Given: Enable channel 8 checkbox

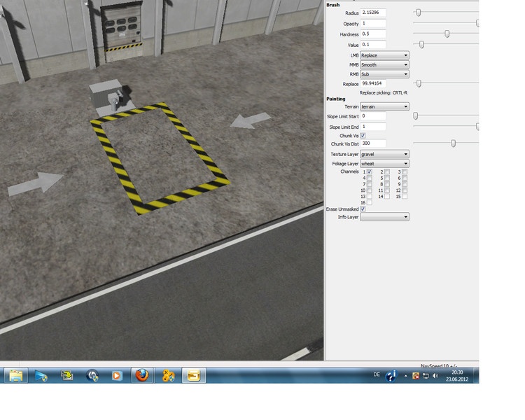Looking at the screenshot, I should (387, 184).
